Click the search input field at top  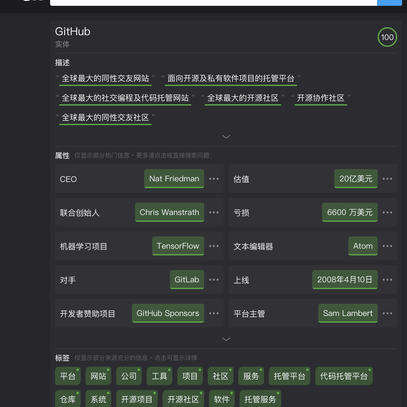pos(213,3)
